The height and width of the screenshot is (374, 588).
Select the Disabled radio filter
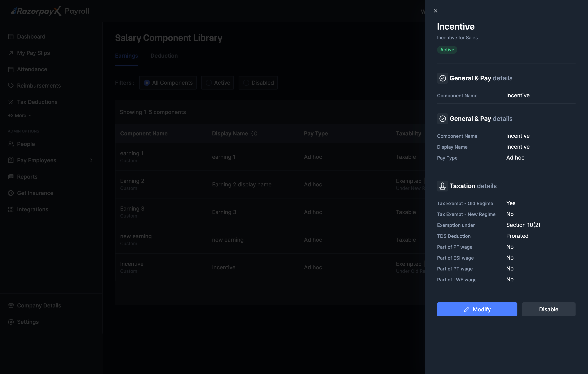tap(246, 83)
